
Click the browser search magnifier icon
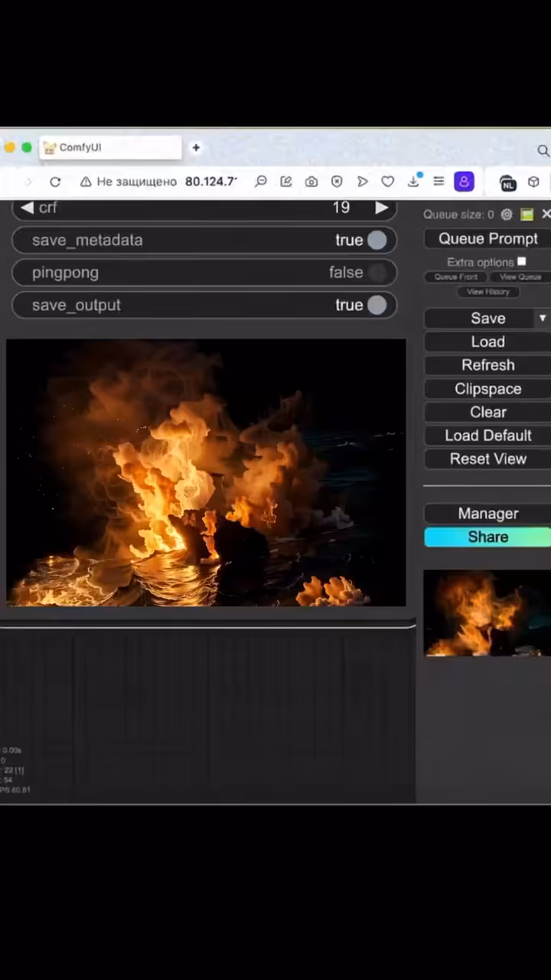point(543,151)
